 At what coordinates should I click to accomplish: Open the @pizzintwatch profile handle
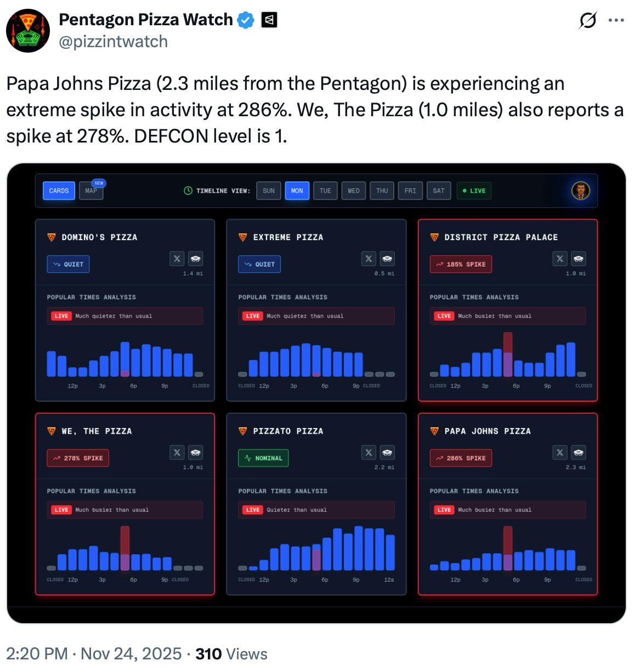pos(113,42)
